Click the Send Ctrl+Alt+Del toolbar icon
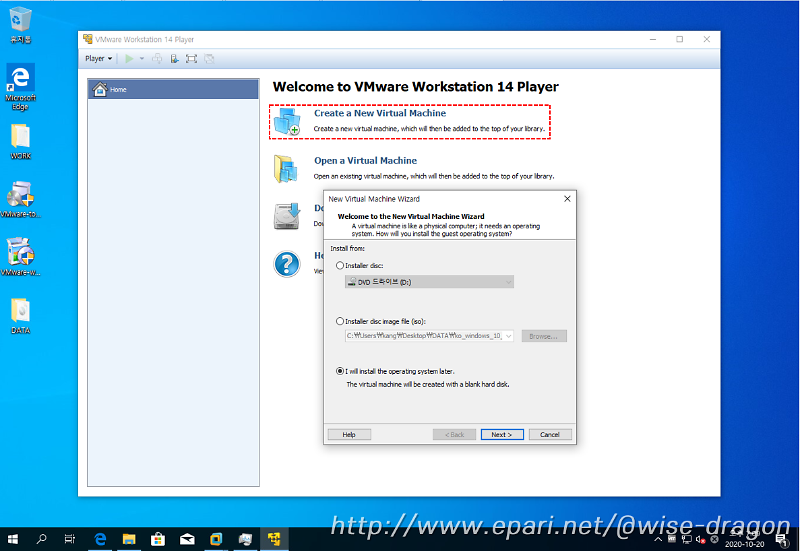Image resolution: width=800 pixels, height=551 pixels. click(157, 59)
